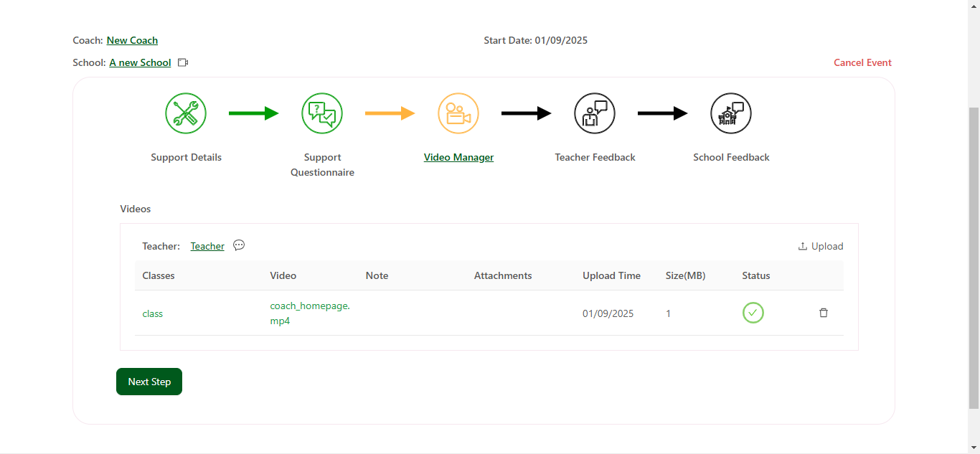Click the class entry in Classes column
Image resolution: width=980 pixels, height=454 pixels.
153,313
